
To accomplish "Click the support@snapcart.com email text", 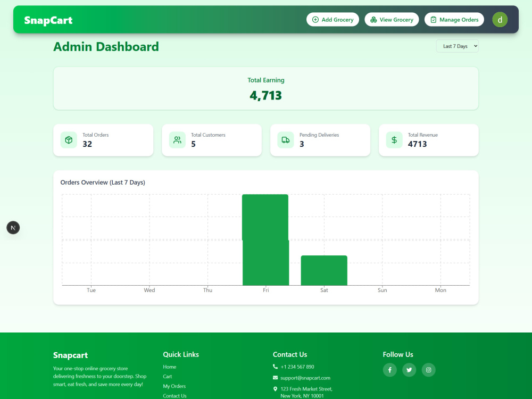I will [305, 378].
